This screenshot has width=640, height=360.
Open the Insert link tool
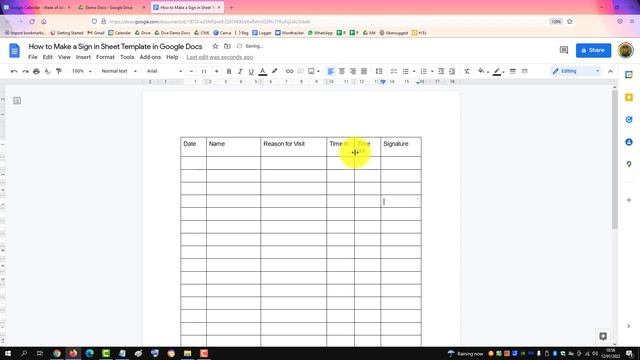click(289, 71)
